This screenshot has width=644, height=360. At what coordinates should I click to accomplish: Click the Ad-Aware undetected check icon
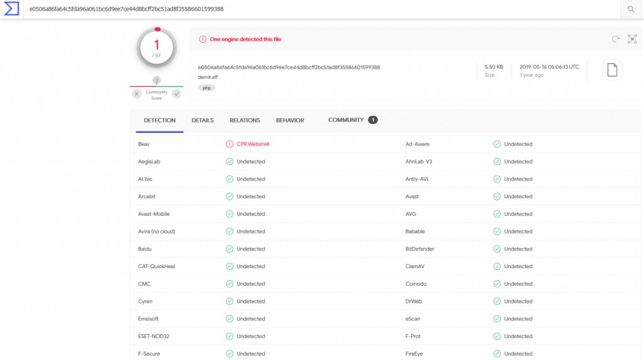tap(497, 144)
